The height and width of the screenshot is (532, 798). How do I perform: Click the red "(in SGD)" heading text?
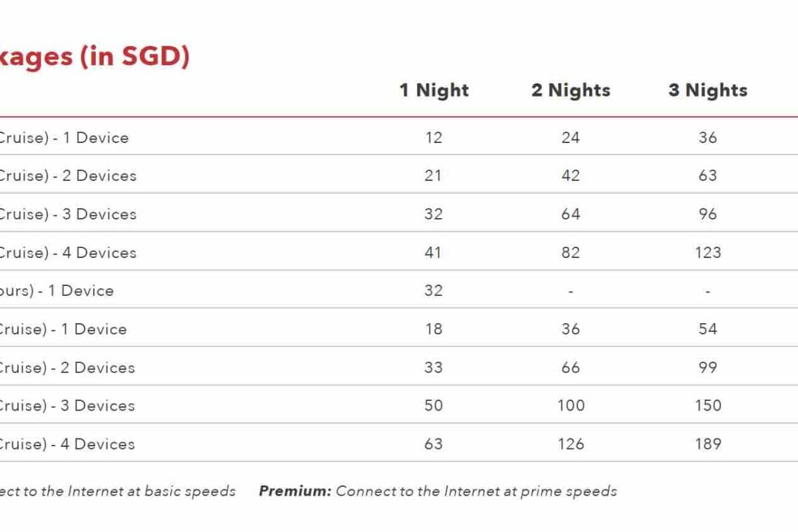[135, 57]
